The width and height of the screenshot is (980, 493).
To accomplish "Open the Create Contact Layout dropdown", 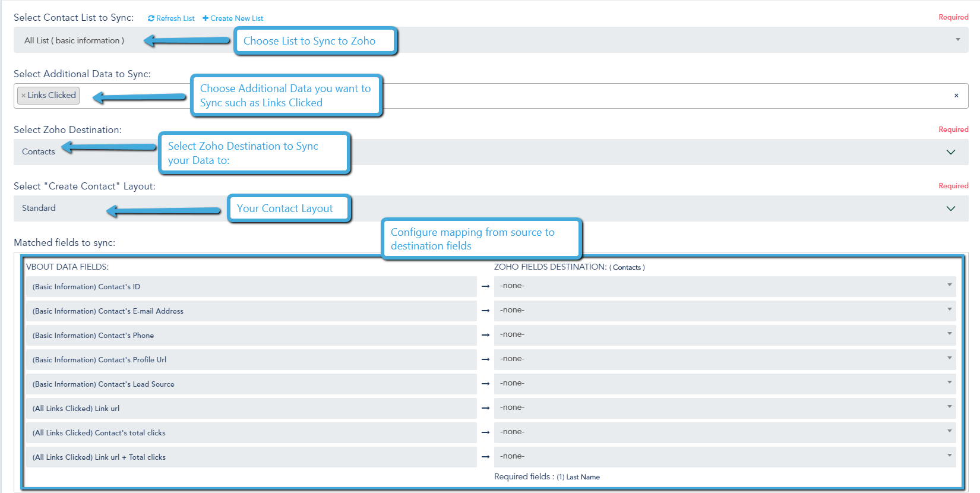I will (x=491, y=208).
